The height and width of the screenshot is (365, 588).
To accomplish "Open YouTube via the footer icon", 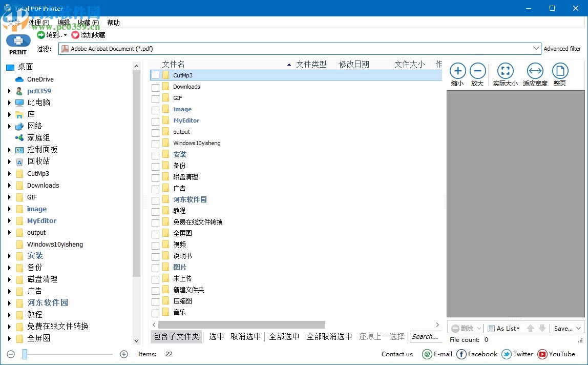I will click(x=542, y=354).
